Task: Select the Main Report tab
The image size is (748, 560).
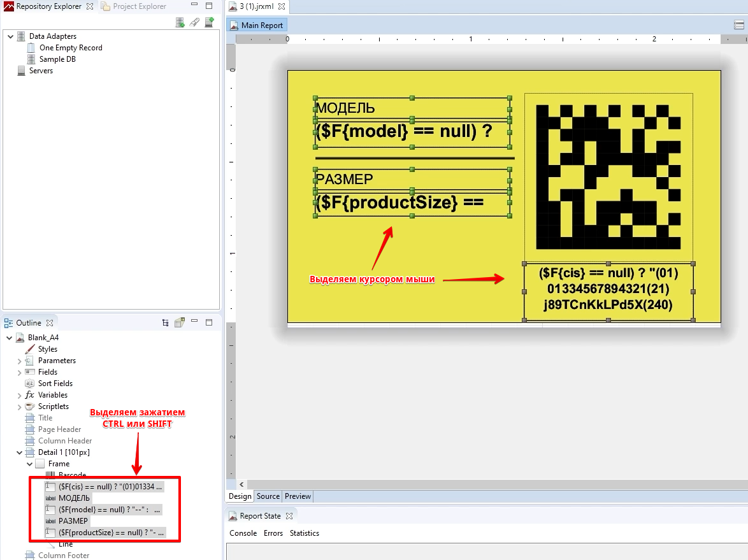Action: click(257, 25)
